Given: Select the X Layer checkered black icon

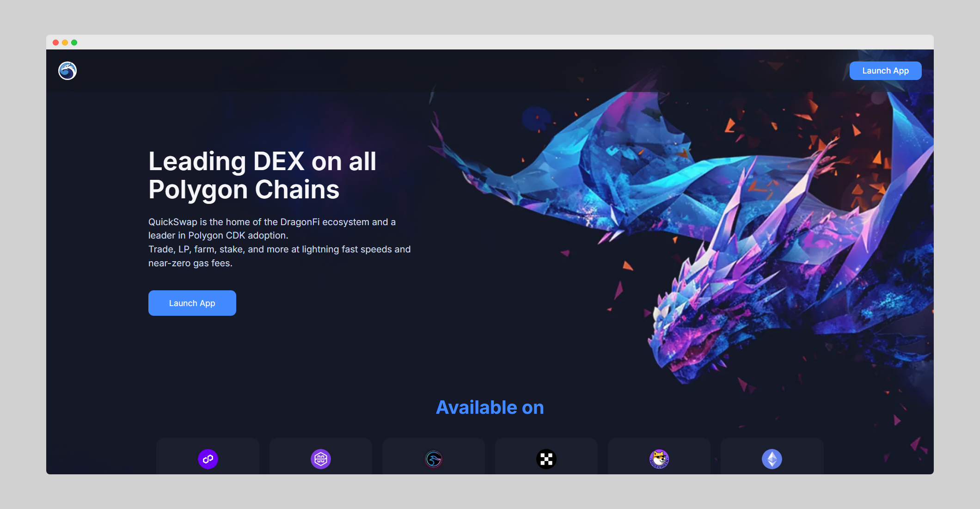Looking at the screenshot, I should pyautogui.click(x=546, y=459).
